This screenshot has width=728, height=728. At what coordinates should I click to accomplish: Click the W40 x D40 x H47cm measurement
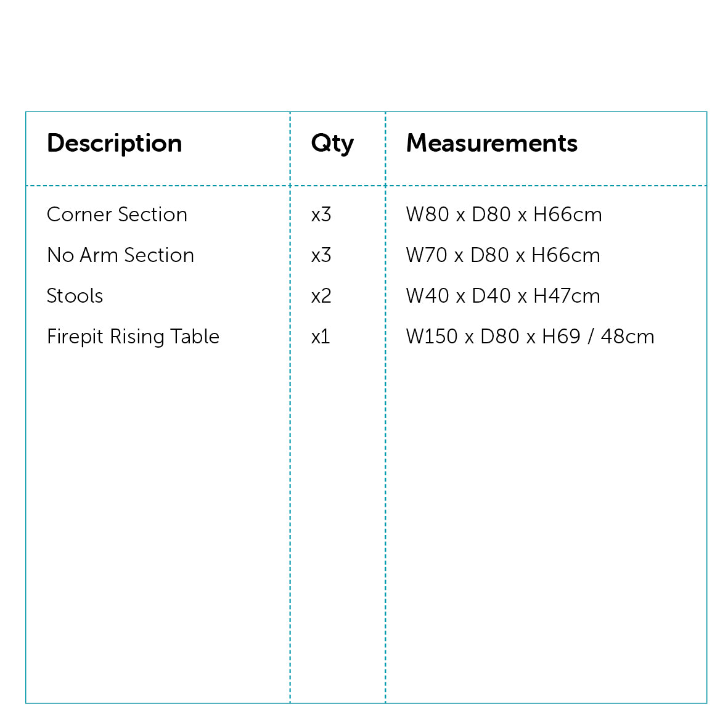pos(503,296)
